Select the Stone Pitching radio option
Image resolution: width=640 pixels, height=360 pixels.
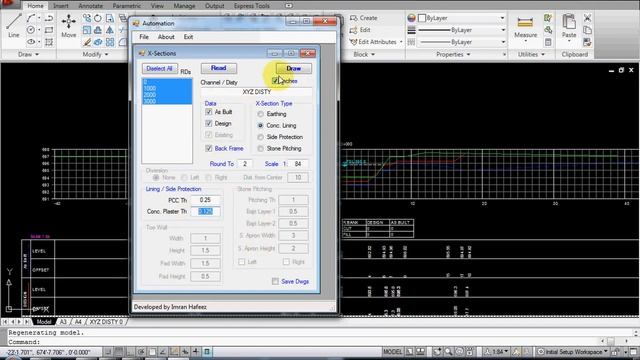260,149
